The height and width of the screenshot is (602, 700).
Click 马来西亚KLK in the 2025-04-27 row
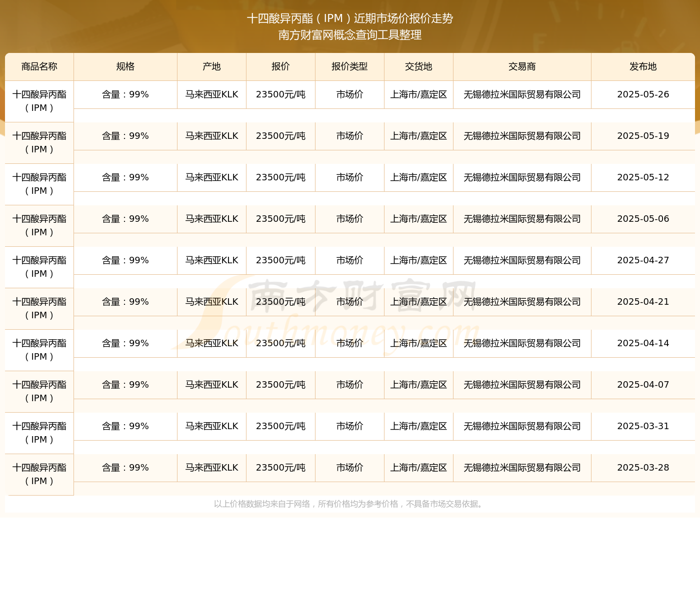pos(211,260)
